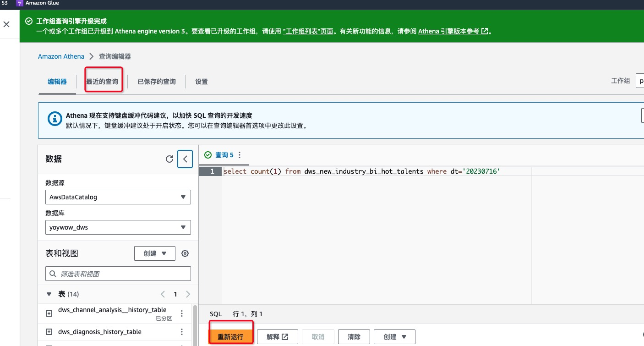Select the 查询 5 query tab
Viewport: 644px width, 346px height.
224,155
